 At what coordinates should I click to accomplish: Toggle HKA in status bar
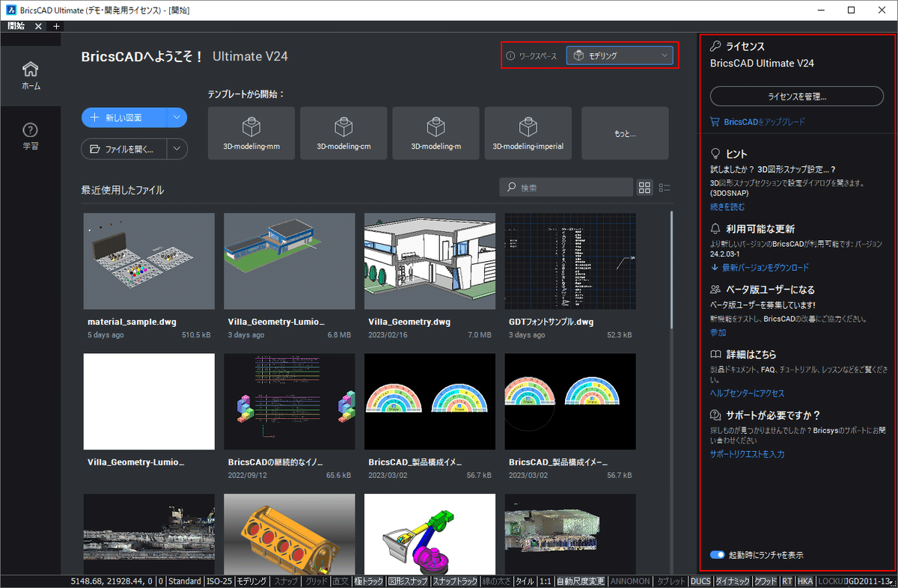coord(805,581)
